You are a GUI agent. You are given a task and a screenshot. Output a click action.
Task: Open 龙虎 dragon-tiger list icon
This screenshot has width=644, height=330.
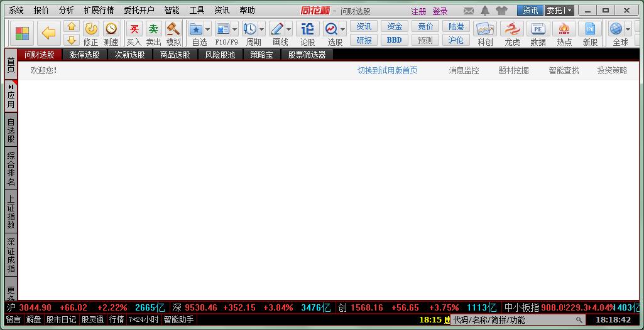(512, 33)
